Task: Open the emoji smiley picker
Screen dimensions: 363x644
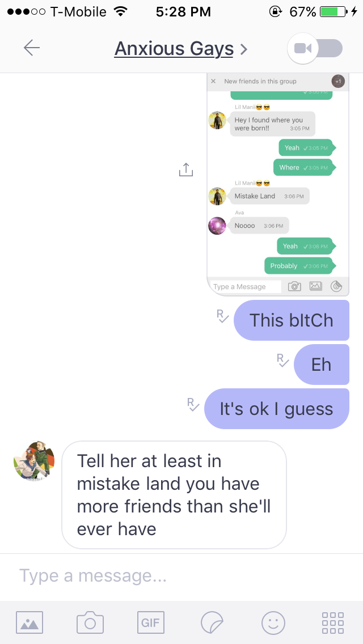Action: pyautogui.click(x=273, y=622)
